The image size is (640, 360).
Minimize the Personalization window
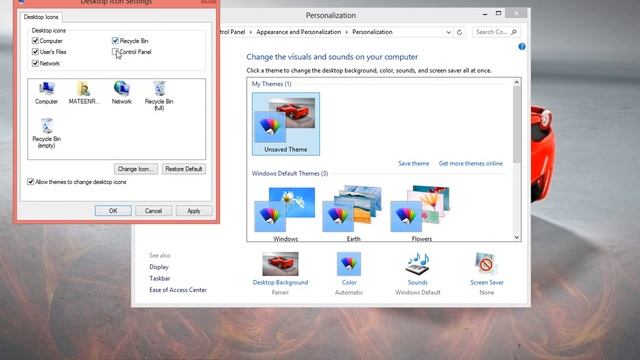pyautogui.click(x=485, y=14)
